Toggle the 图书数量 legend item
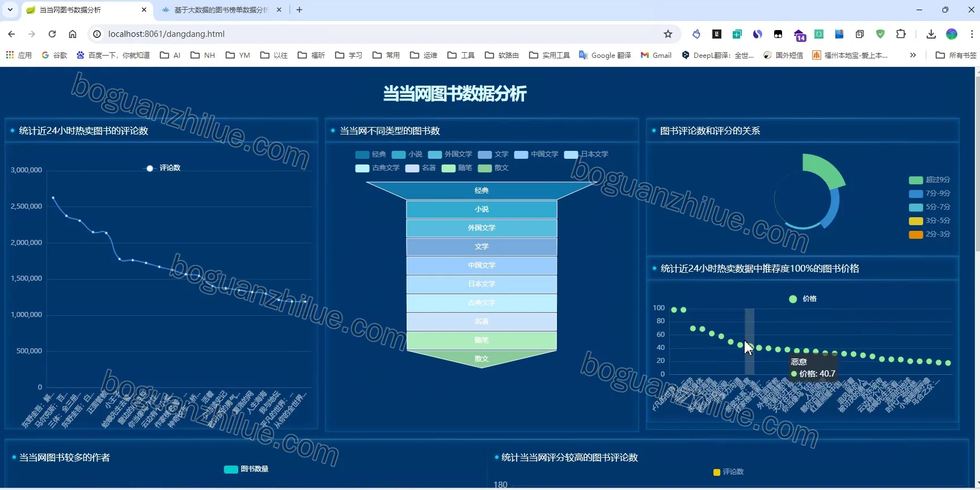The image size is (980, 490). [x=246, y=469]
